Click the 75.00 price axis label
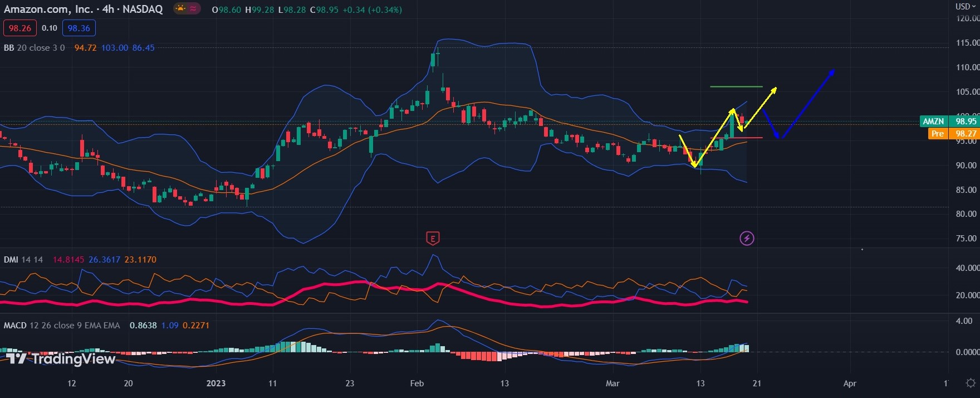Viewport: 980px width, 398px height. click(x=967, y=239)
